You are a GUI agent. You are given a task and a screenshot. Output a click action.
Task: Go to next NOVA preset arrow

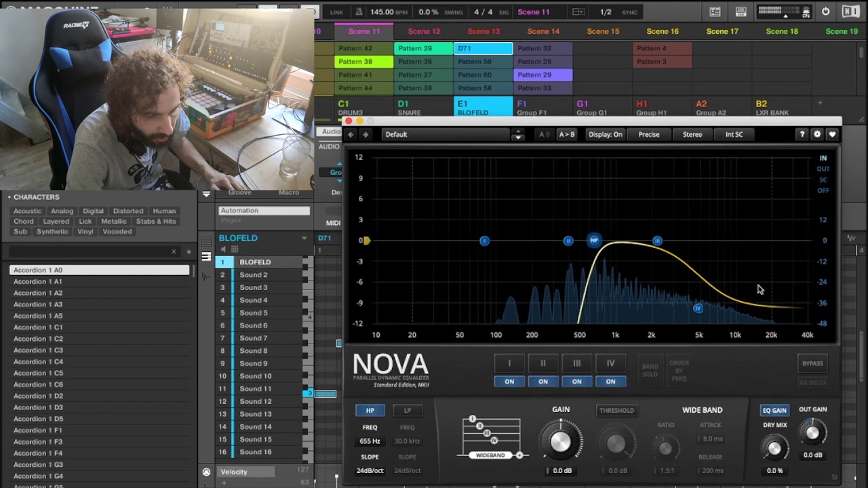(366, 134)
